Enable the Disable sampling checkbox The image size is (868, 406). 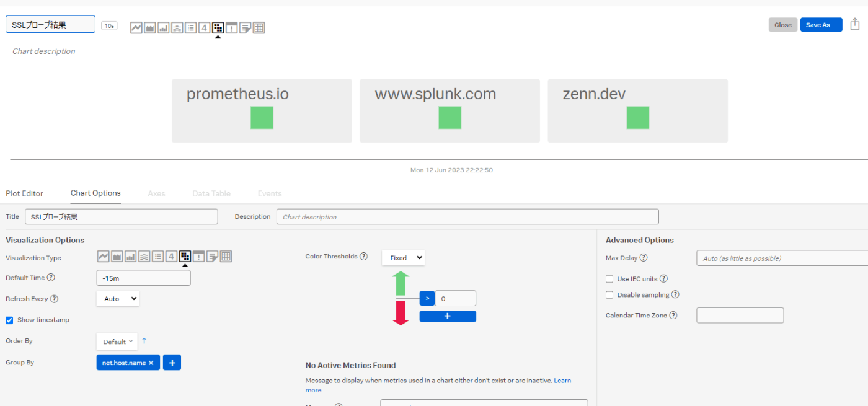pos(609,295)
